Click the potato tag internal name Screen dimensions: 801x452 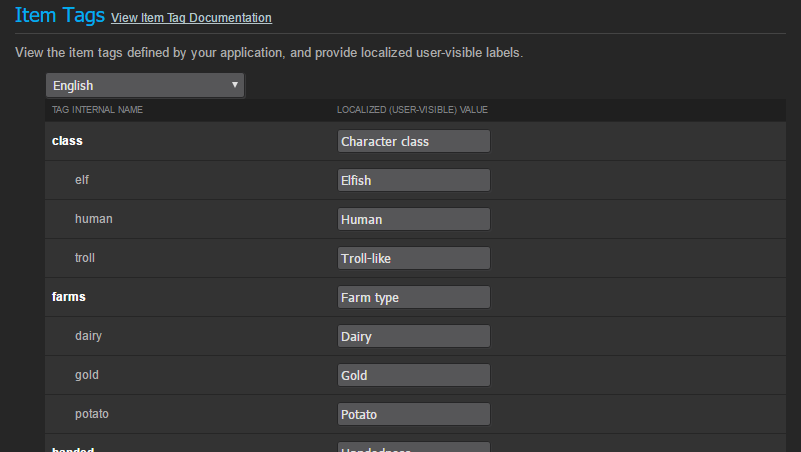click(x=91, y=414)
